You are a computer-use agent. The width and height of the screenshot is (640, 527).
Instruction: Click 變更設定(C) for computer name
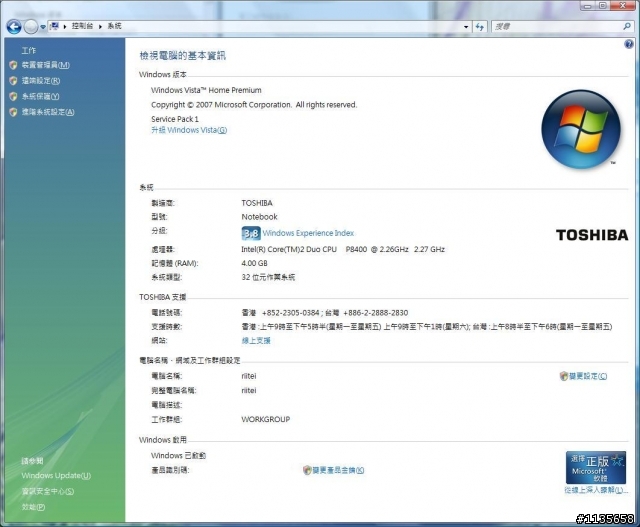click(588, 376)
